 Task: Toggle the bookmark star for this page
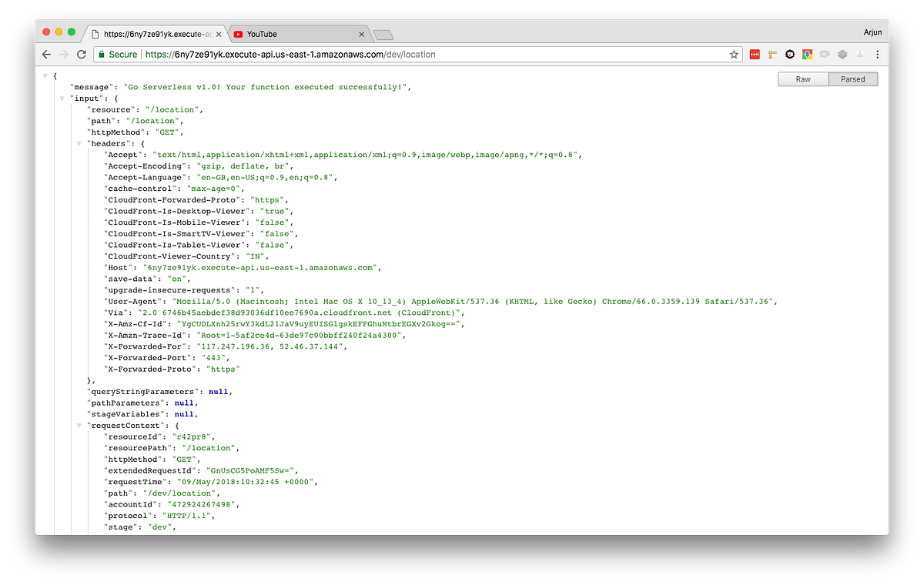coord(733,54)
